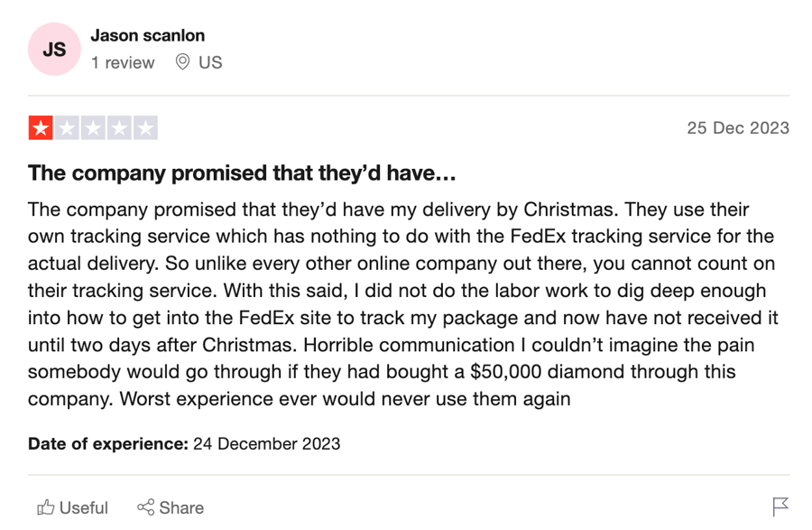Click the location pin icon
This screenshot has height=530, width=812.
click(182, 61)
